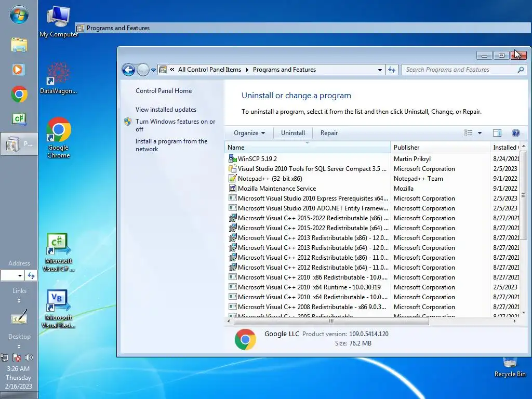Click the vertical scrollbar thumb of the list
Screen dimensions: 532x399
tap(523, 195)
